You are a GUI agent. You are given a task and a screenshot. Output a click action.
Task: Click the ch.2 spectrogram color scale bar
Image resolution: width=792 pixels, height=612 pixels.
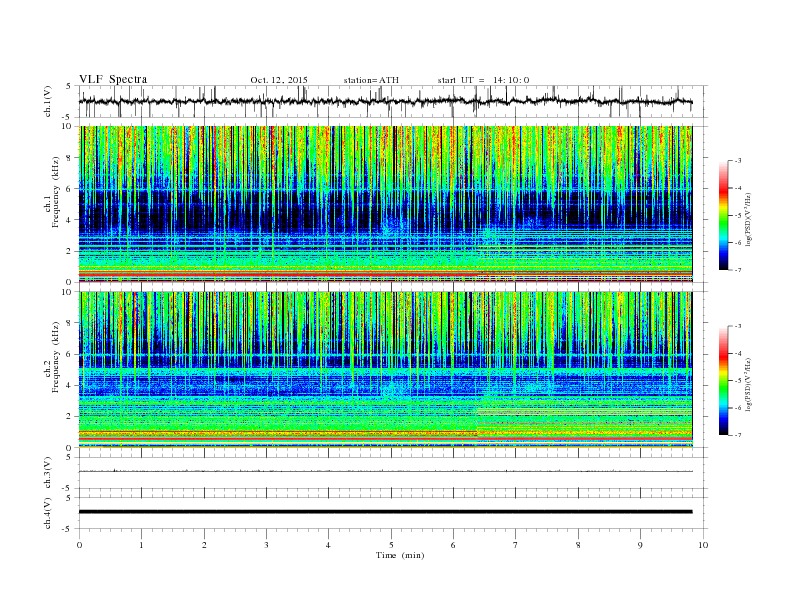(x=723, y=381)
